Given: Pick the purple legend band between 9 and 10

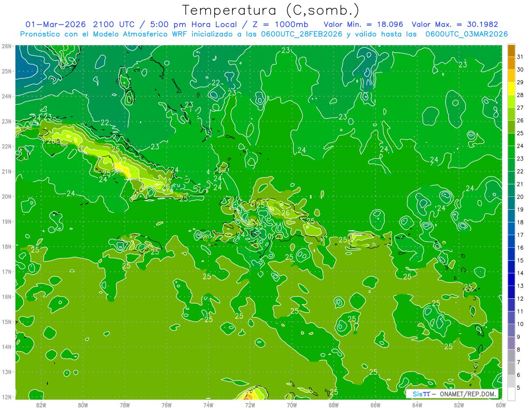Looking at the screenshot, I should coord(511,330).
